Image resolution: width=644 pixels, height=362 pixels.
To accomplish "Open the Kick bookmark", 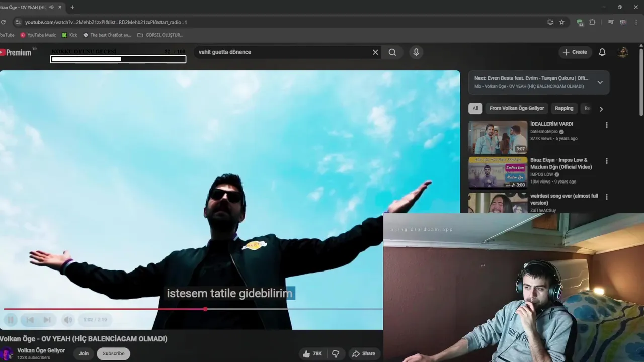I will tap(69, 35).
